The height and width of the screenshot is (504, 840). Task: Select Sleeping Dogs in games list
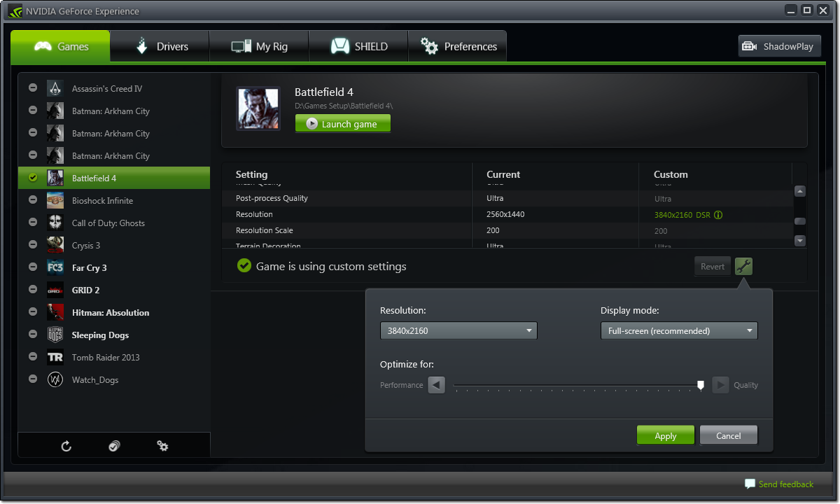[x=114, y=335]
